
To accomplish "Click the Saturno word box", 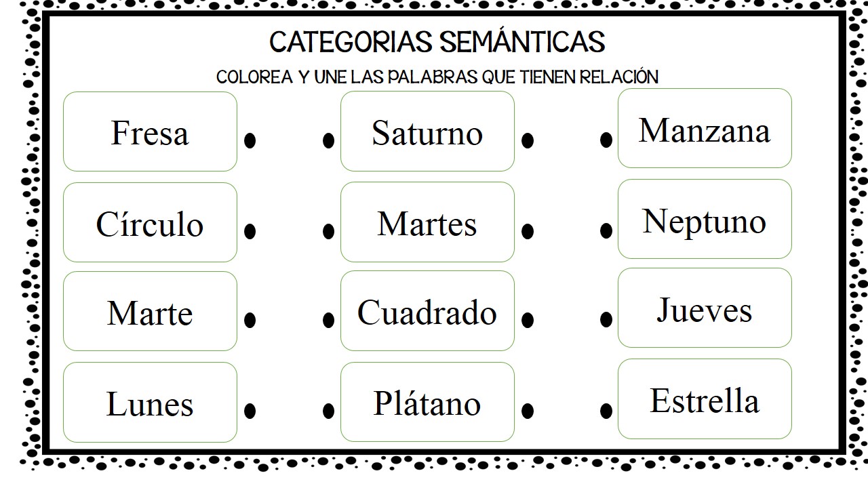I will (x=427, y=131).
